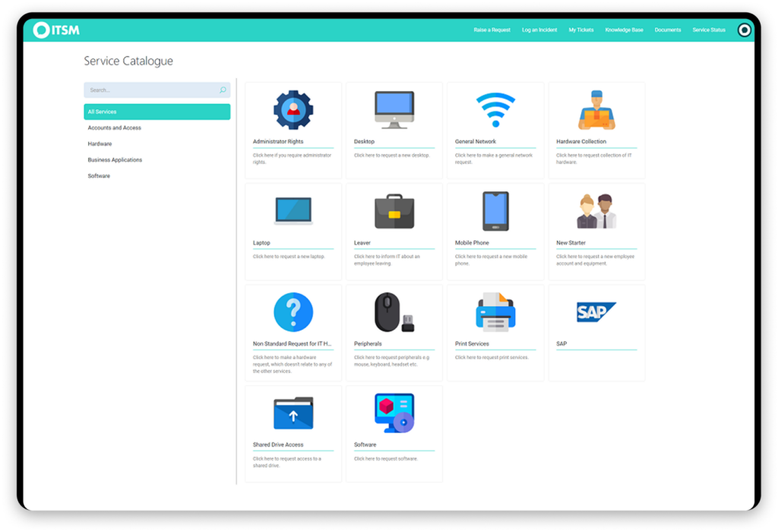Select the SAP service icon
The width and height of the screenshot is (778, 532).
point(596,311)
